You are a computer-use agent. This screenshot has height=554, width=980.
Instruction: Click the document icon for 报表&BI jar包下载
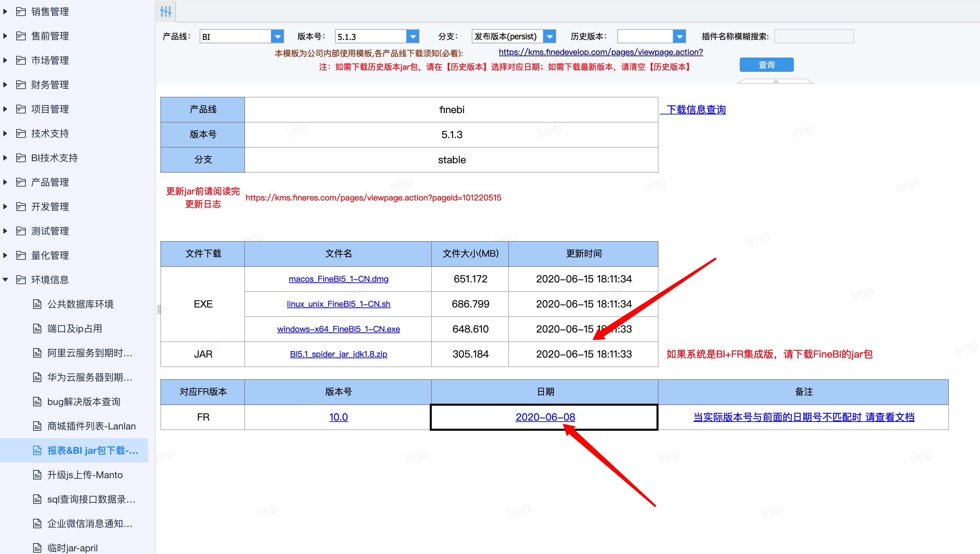[x=37, y=450]
